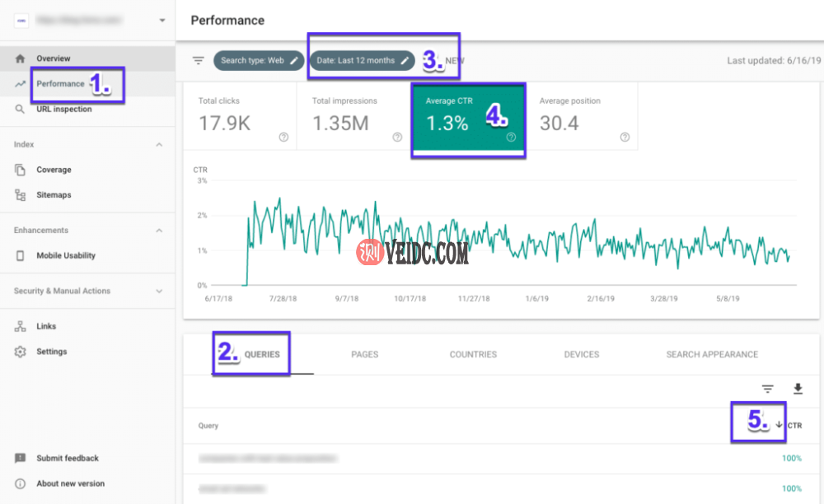Click help icon in Average position card

tap(625, 138)
